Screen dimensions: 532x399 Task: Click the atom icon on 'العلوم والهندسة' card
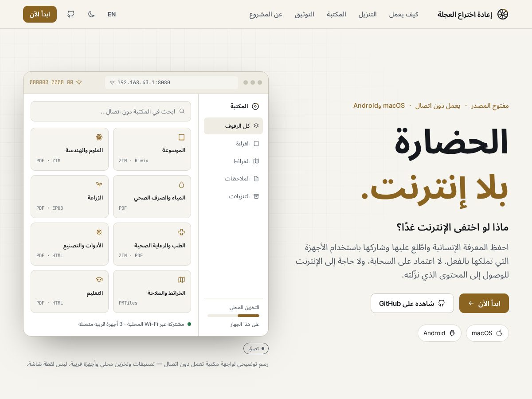pos(99,137)
